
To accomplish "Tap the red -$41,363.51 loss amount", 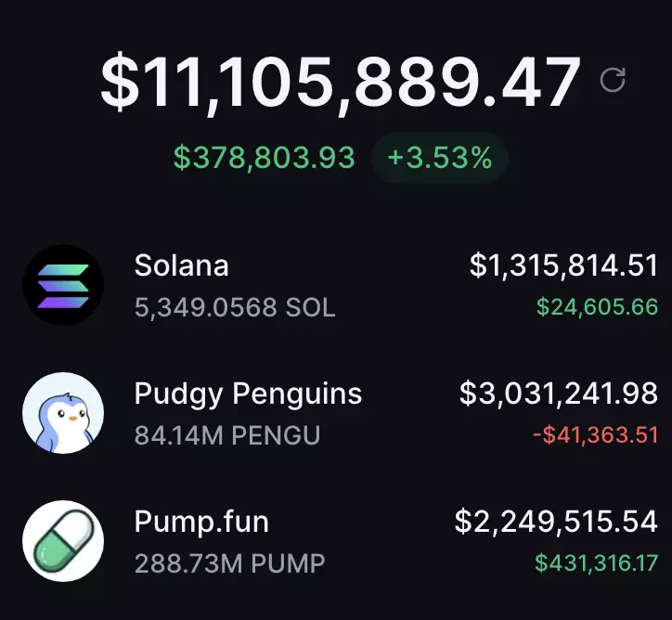I will (x=595, y=435).
